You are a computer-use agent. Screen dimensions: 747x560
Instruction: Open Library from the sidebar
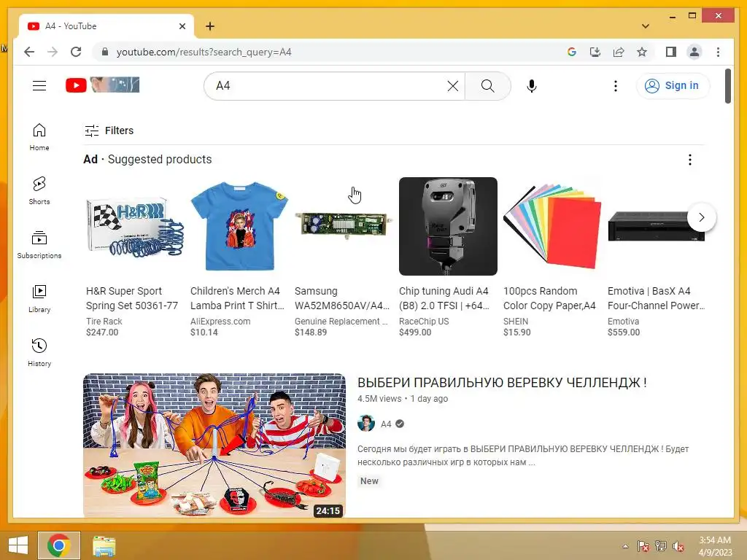click(39, 298)
